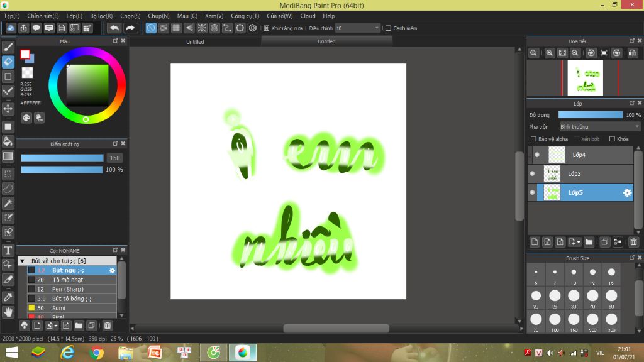
Task: Open the add layer dropdown arrow
Action: 579,242
